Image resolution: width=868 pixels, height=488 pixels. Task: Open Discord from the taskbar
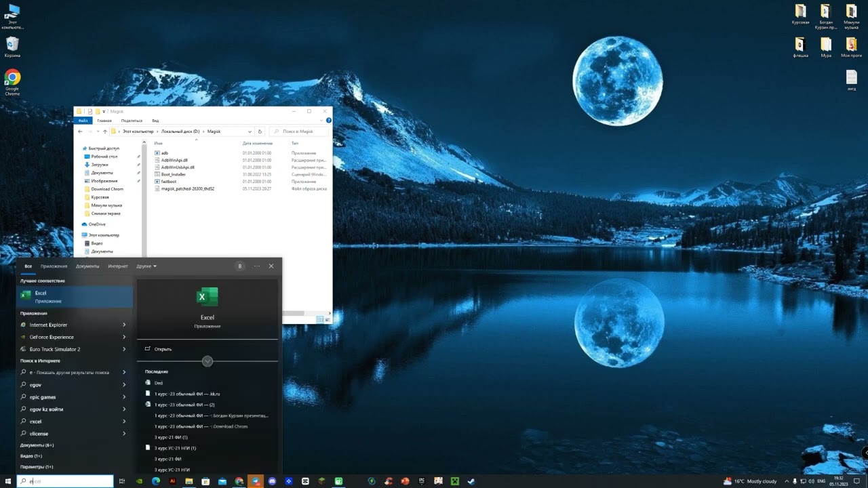(x=272, y=481)
